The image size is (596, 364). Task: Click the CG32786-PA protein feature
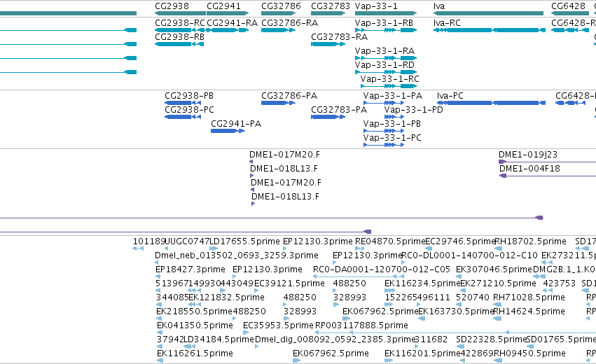tap(278, 103)
